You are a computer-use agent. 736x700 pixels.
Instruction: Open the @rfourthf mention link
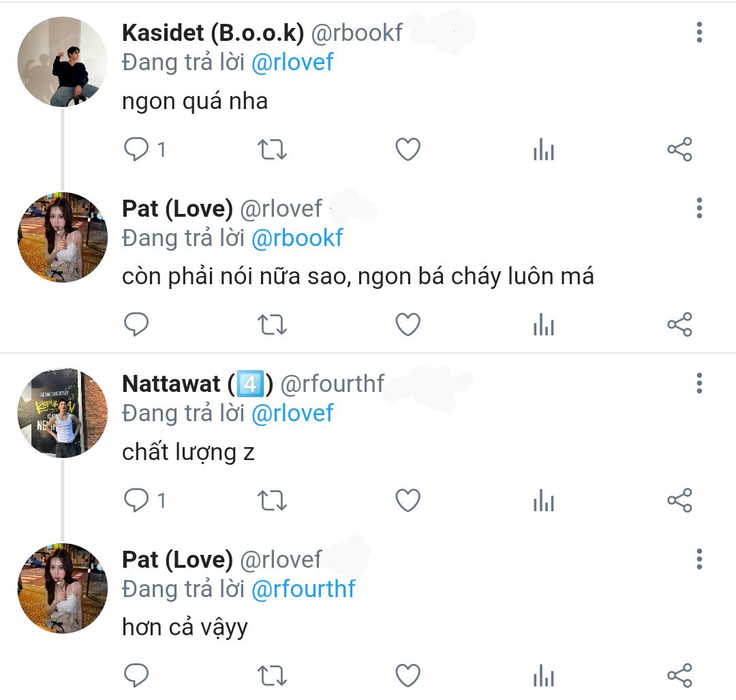303,589
